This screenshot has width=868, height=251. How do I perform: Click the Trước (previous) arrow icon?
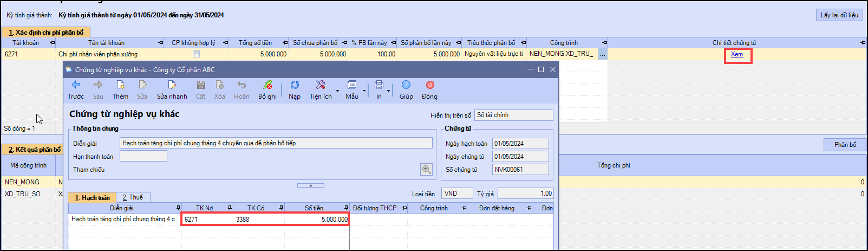click(76, 85)
